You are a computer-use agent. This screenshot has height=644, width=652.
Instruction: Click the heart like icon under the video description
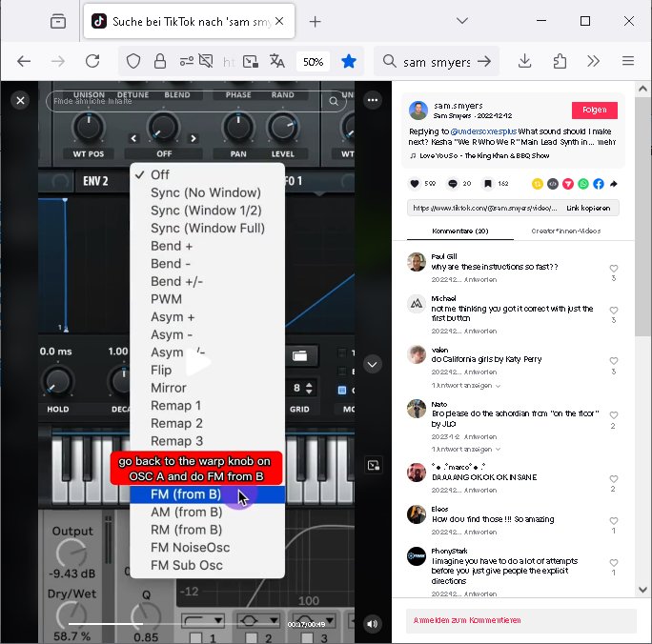pyautogui.click(x=415, y=184)
